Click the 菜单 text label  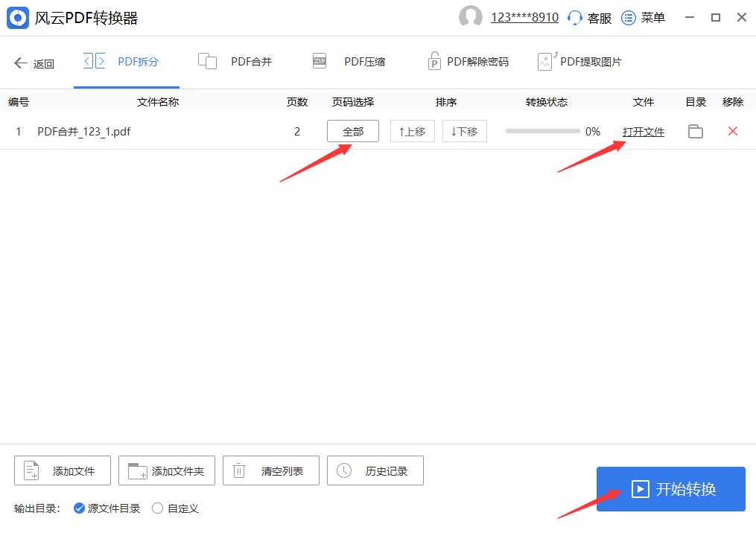pyautogui.click(x=652, y=19)
